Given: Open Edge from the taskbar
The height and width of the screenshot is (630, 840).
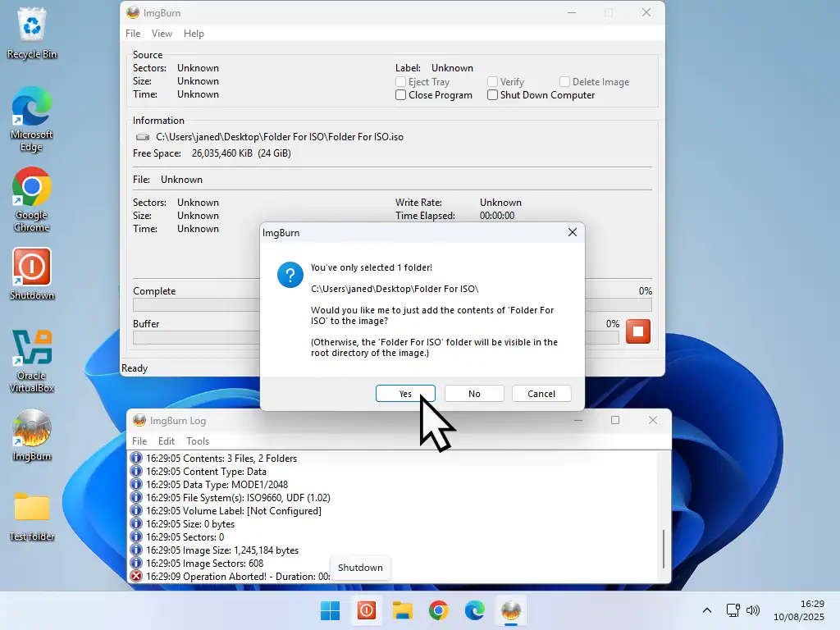Looking at the screenshot, I should (475, 610).
